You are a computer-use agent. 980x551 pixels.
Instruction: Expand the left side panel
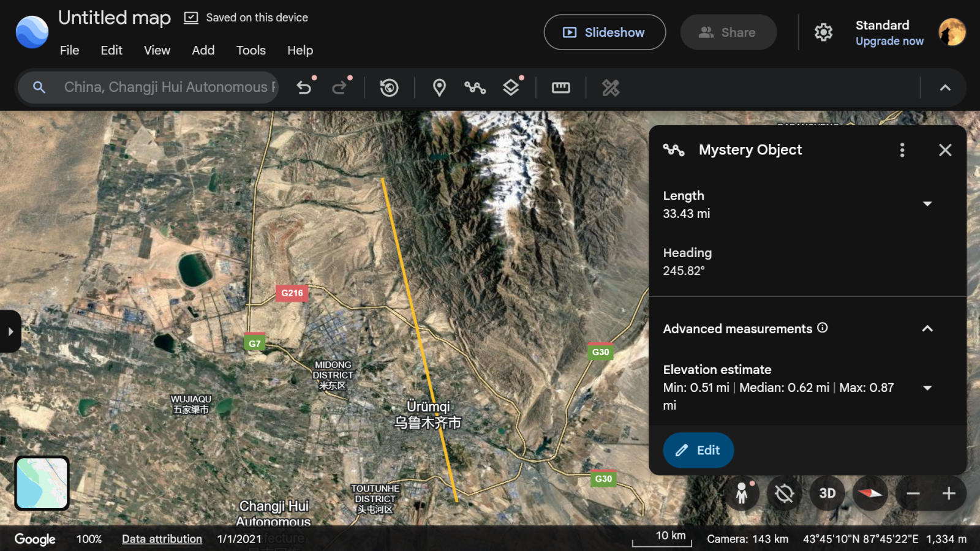[x=10, y=331]
